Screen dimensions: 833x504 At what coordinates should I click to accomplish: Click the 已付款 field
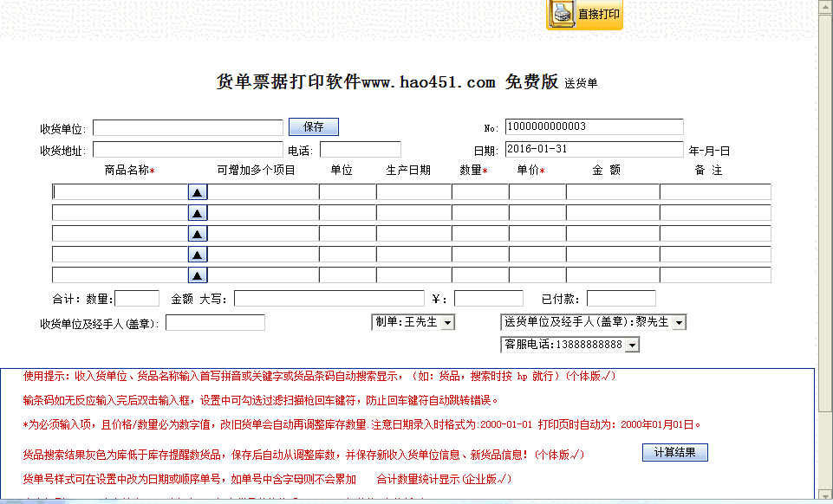coord(621,299)
